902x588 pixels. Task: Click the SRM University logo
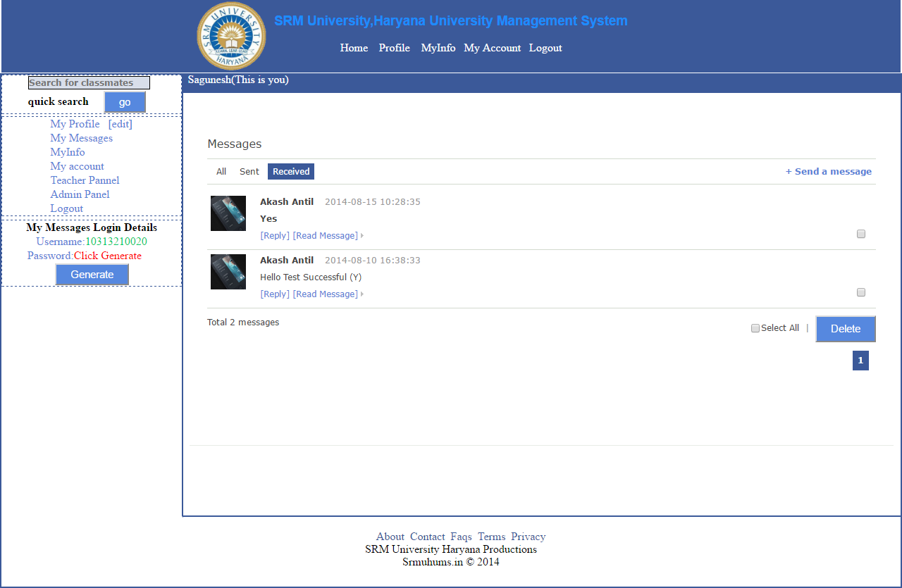click(231, 36)
